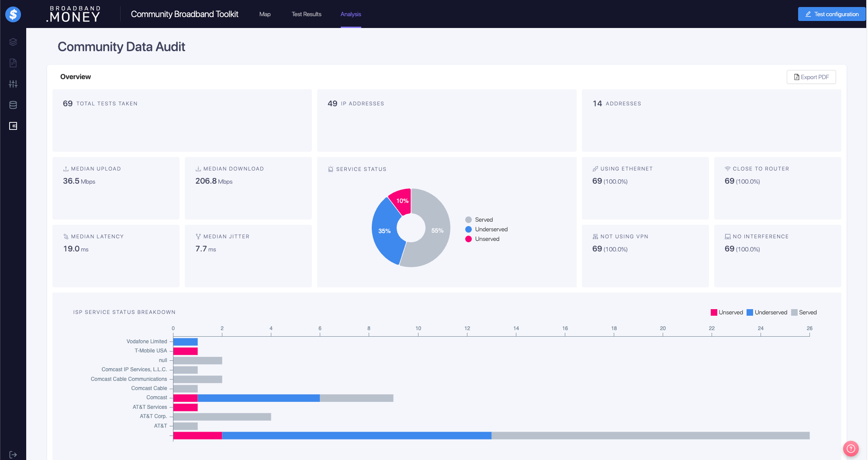868x460 pixels.
Task: Click the AT&T Services unserved bar
Action: tap(186, 407)
